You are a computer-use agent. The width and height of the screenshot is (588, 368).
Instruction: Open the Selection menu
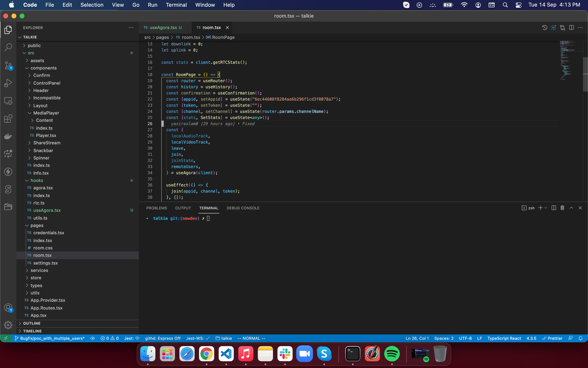coord(92,5)
